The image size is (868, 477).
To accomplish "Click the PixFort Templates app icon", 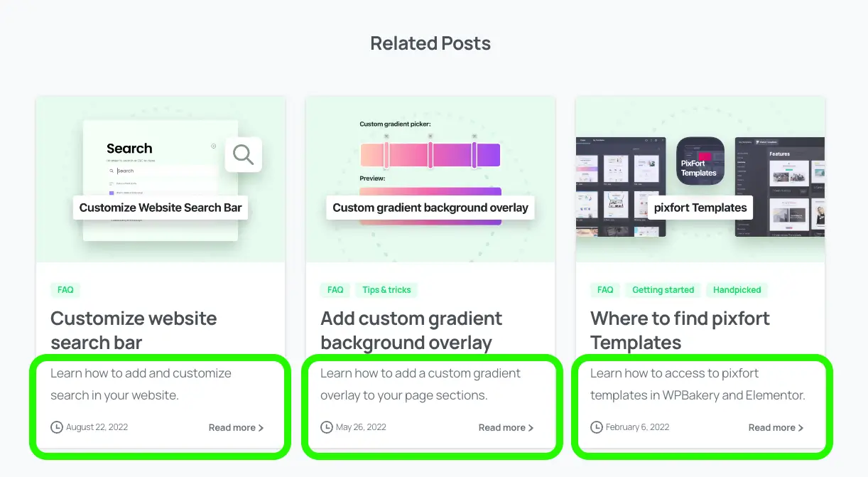I will coord(700,161).
